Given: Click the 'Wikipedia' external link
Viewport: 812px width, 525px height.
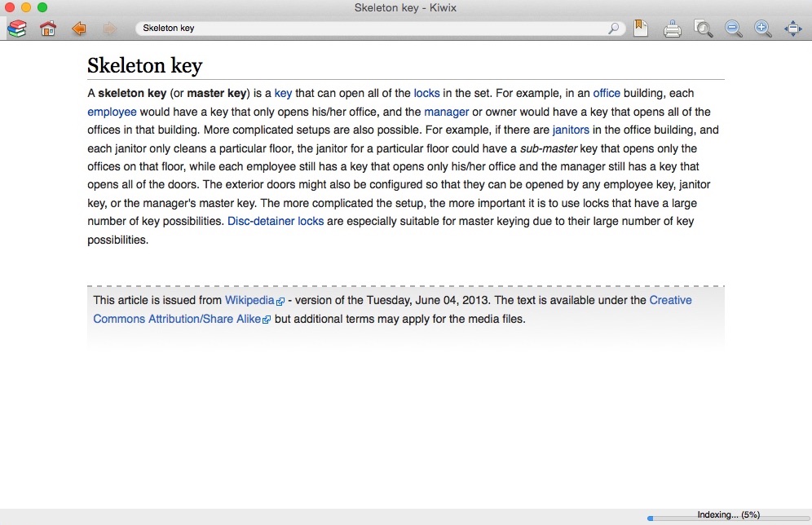Looking at the screenshot, I should (249, 301).
